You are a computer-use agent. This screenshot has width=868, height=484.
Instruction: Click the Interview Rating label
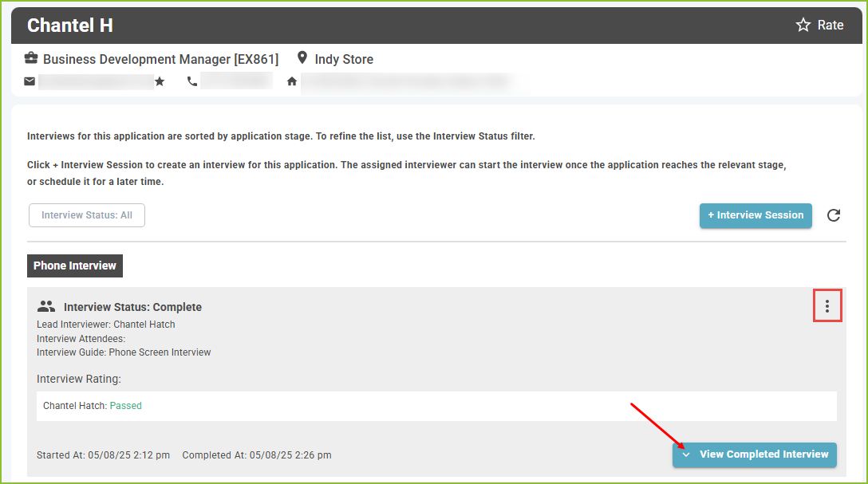pyautogui.click(x=79, y=379)
